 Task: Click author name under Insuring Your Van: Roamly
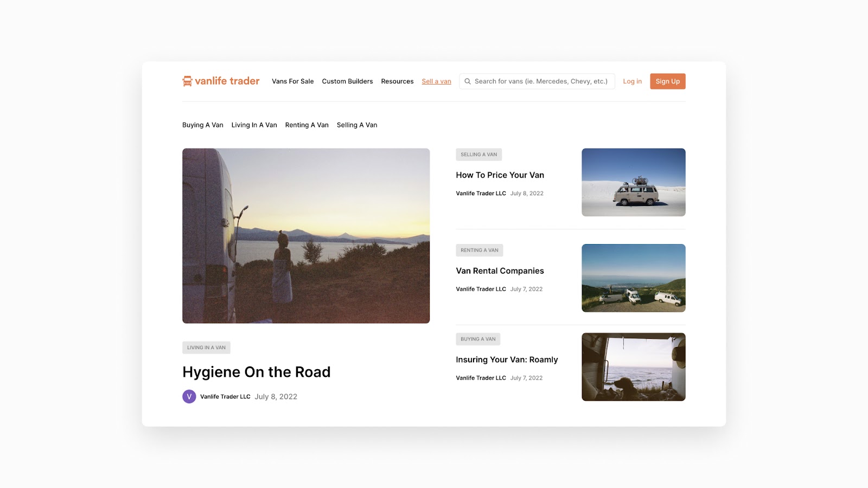[x=481, y=378]
